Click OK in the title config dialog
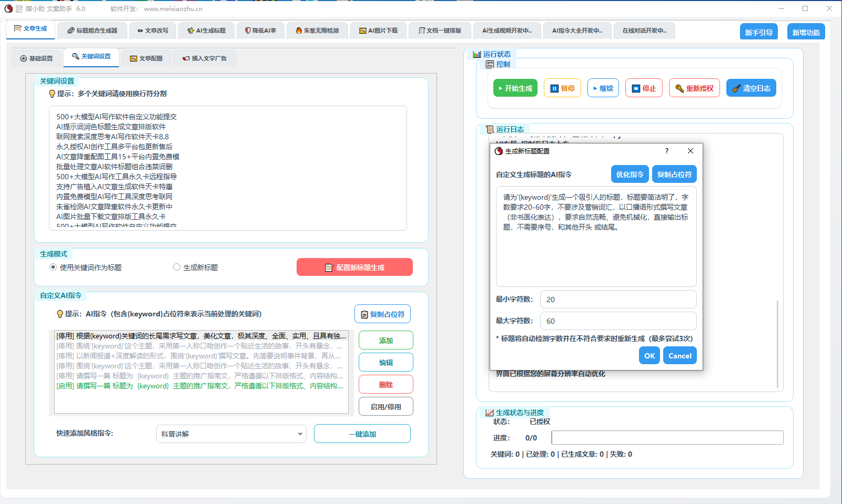Viewport: 842px width, 504px height. pyautogui.click(x=650, y=356)
